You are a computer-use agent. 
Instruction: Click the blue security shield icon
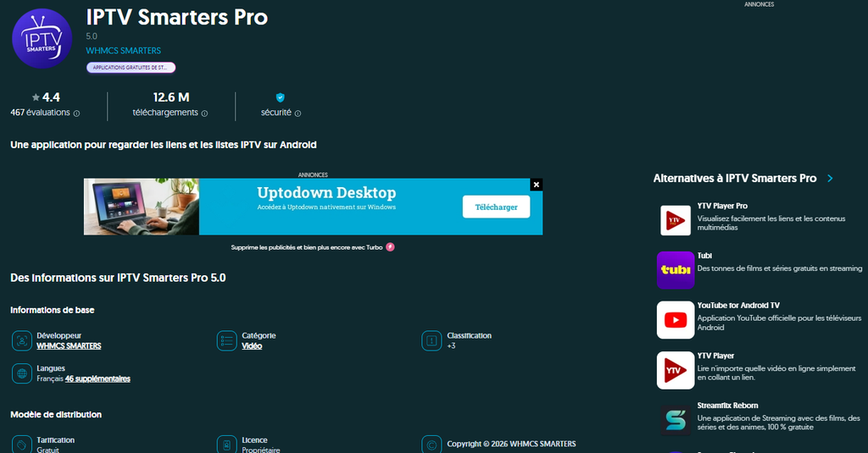280,97
